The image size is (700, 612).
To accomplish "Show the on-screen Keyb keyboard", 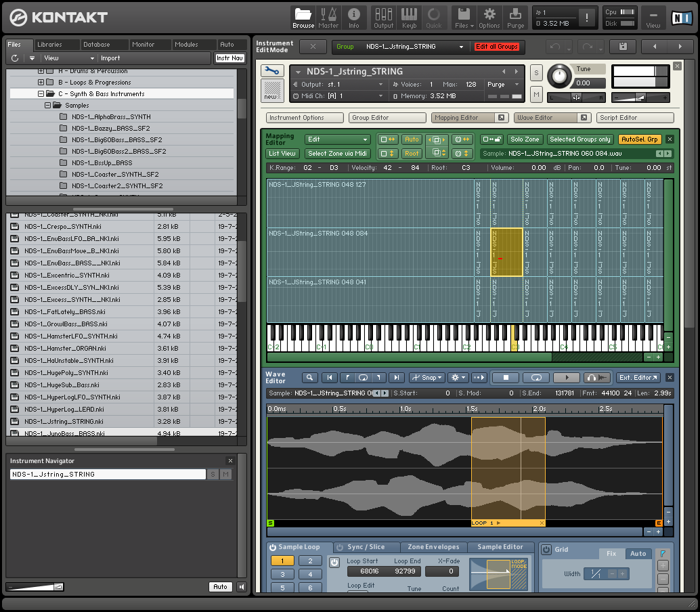I will pos(409,18).
